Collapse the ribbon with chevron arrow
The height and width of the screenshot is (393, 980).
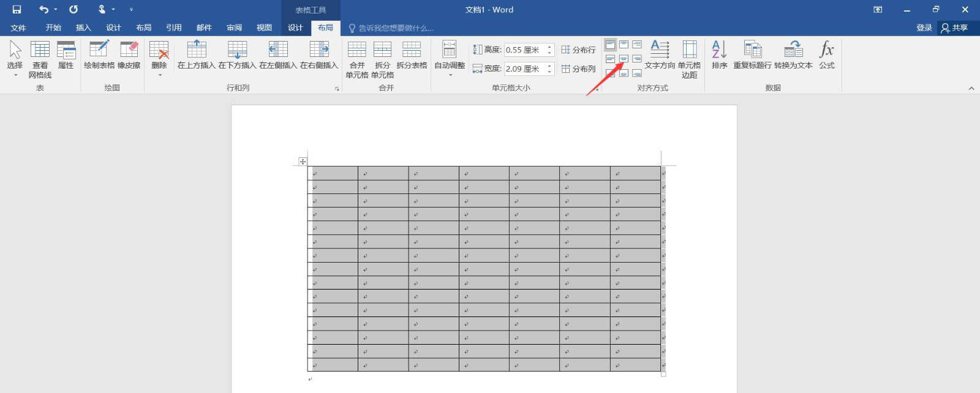(971, 88)
